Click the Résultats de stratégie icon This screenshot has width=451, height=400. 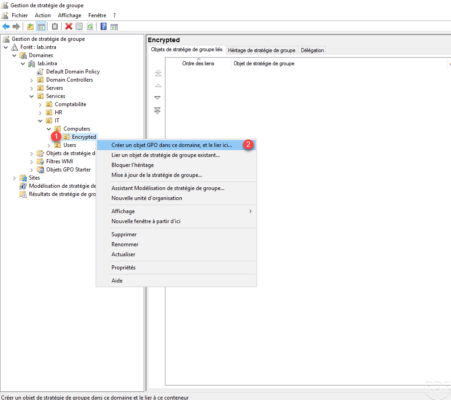(23, 194)
